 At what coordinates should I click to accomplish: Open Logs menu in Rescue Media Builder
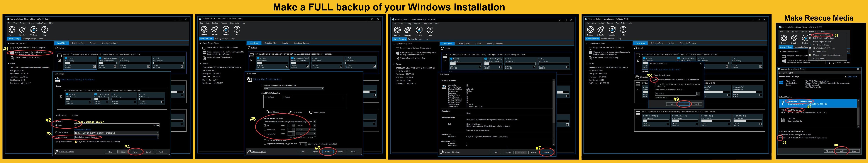click(785, 73)
